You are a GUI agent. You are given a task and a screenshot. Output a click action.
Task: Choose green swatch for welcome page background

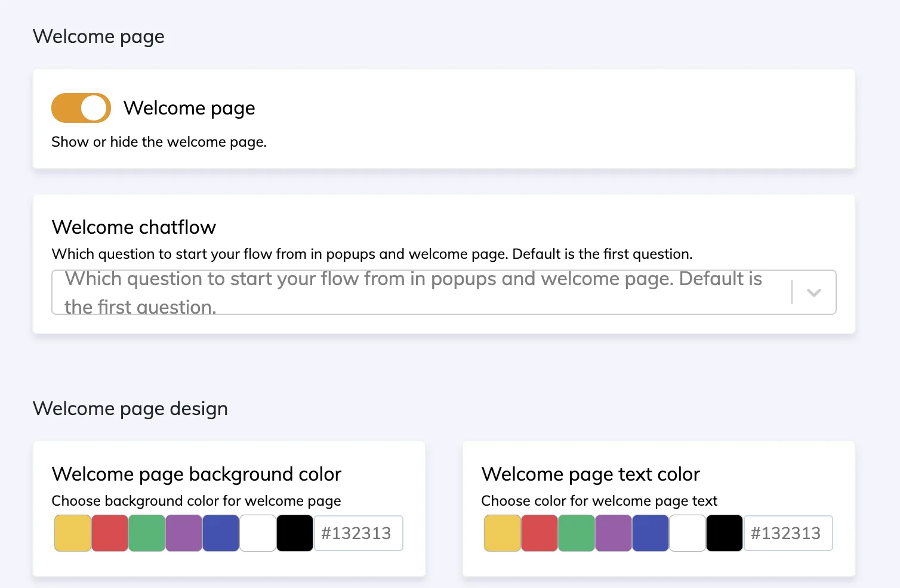[x=147, y=533]
